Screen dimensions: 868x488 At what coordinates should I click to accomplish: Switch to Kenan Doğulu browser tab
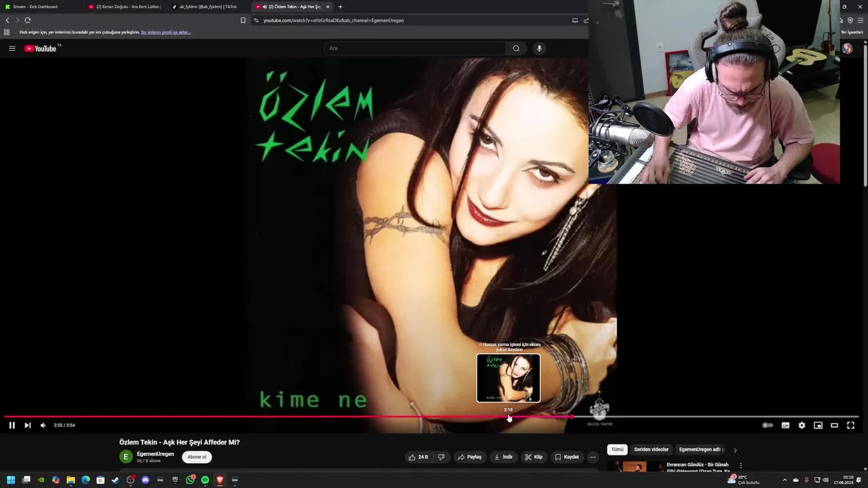click(125, 7)
